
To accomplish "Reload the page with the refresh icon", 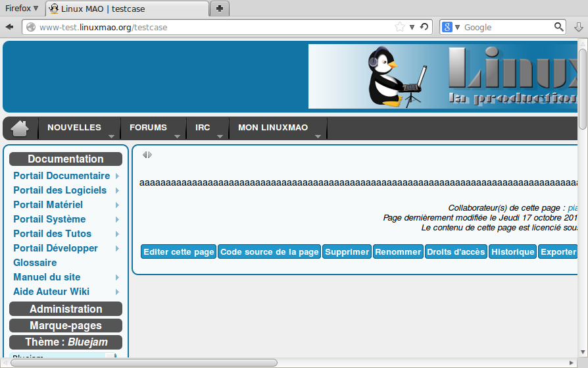I will click(x=424, y=27).
